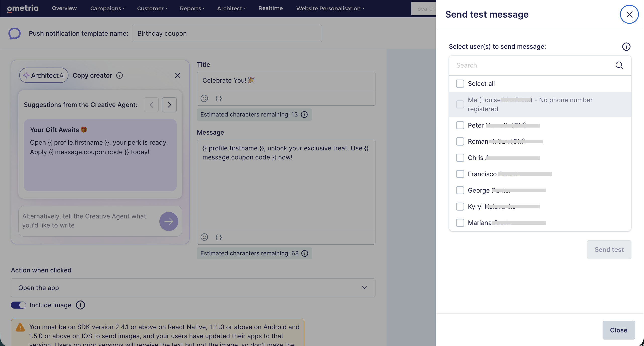Click the ometria logo
The height and width of the screenshot is (346, 644).
tap(23, 8)
